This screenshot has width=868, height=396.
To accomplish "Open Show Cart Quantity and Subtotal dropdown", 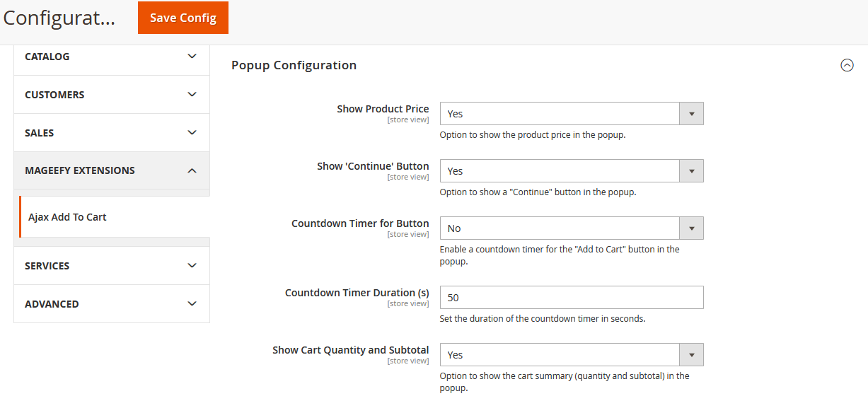I will [x=571, y=355].
